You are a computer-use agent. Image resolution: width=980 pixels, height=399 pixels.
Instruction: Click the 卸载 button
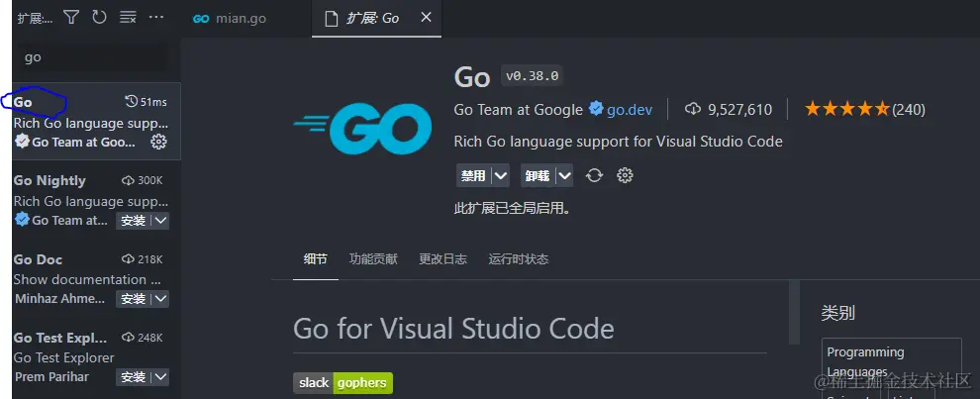538,175
